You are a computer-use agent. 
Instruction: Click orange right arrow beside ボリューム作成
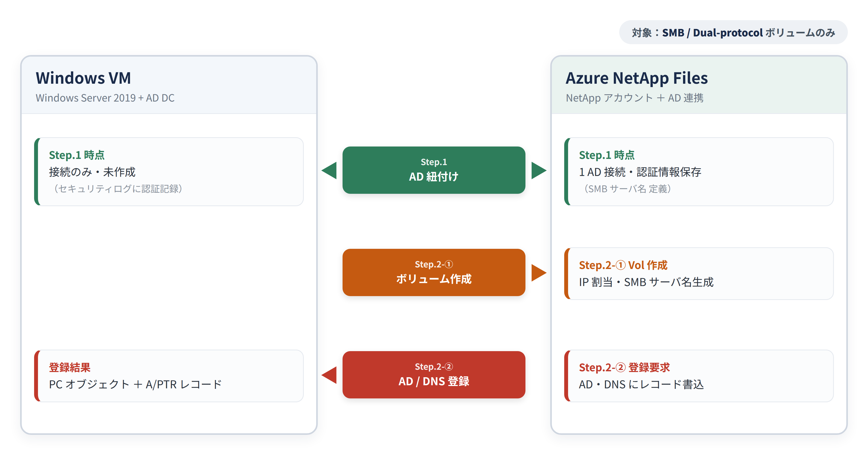click(539, 273)
